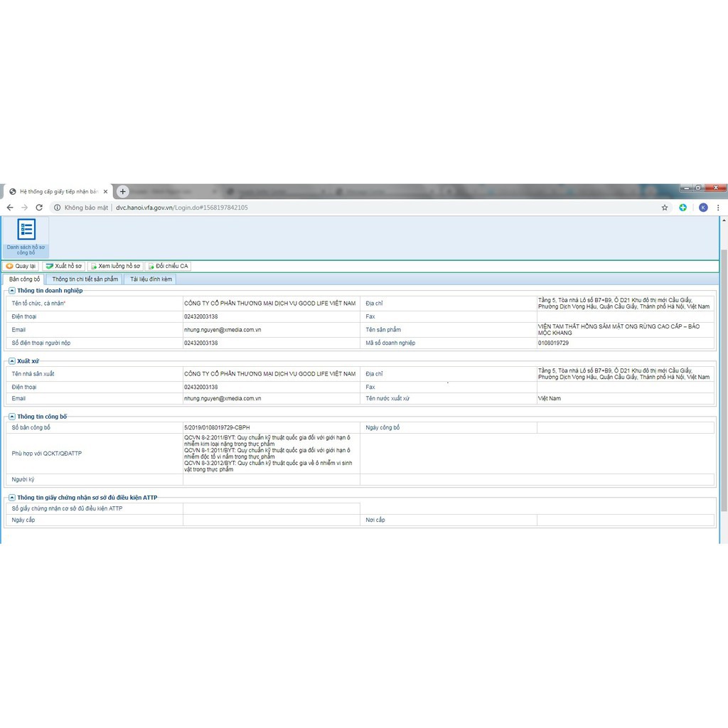728x728 pixels.
Task: Collapse the Xuất xứ section
Action: tap(12, 361)
